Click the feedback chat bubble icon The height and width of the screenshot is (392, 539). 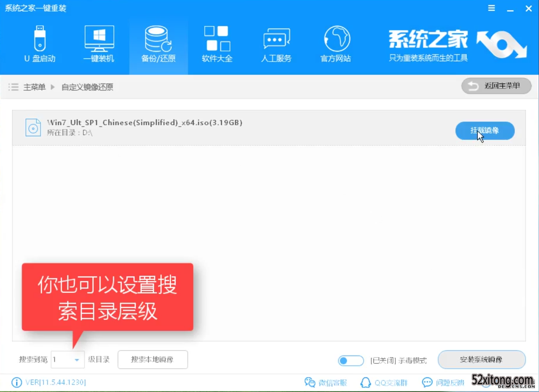coord(427,382)
